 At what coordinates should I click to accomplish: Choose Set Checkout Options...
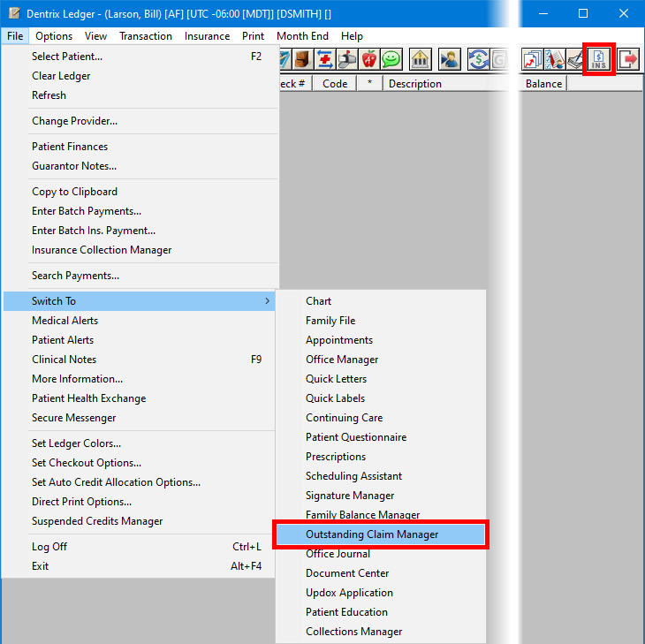[139, 463]
